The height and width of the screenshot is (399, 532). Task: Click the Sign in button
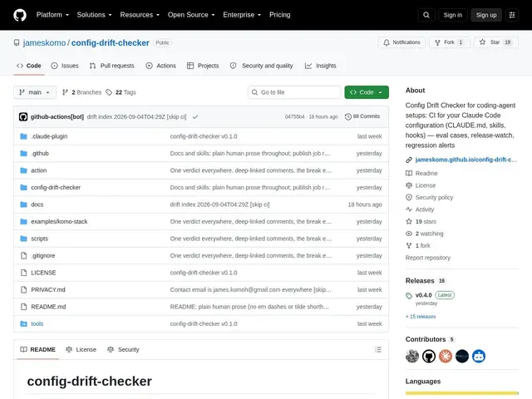(452, 15)
